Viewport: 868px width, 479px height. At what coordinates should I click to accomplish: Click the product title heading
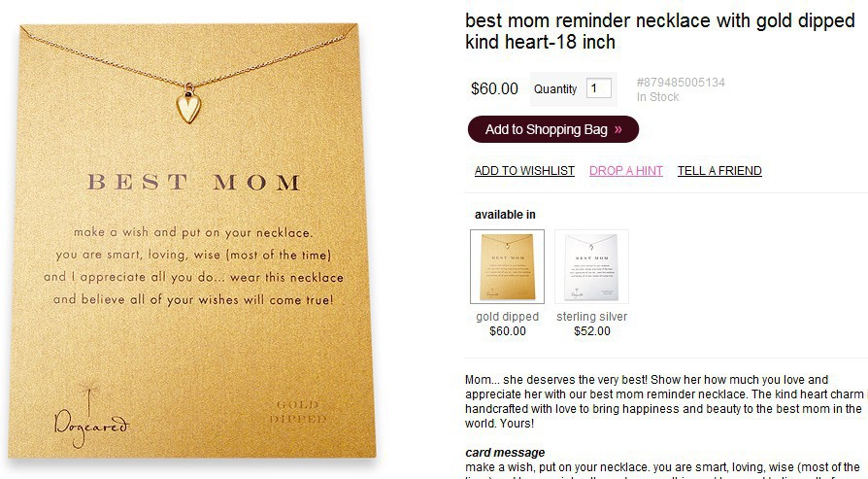click(x=659, y=32)
